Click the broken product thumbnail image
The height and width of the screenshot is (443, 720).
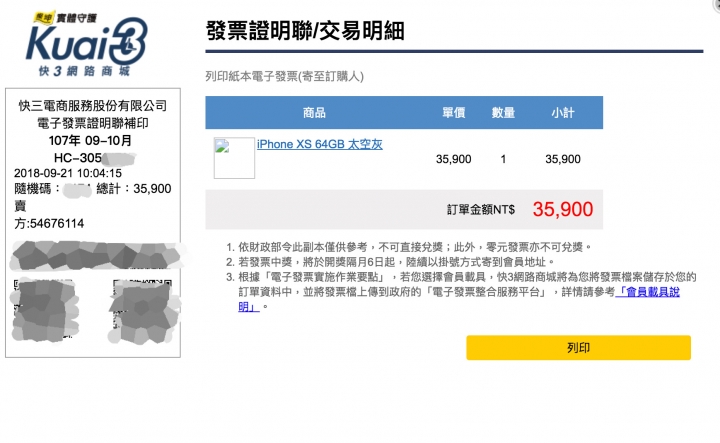pyautogui.click(x=234, y=158)
